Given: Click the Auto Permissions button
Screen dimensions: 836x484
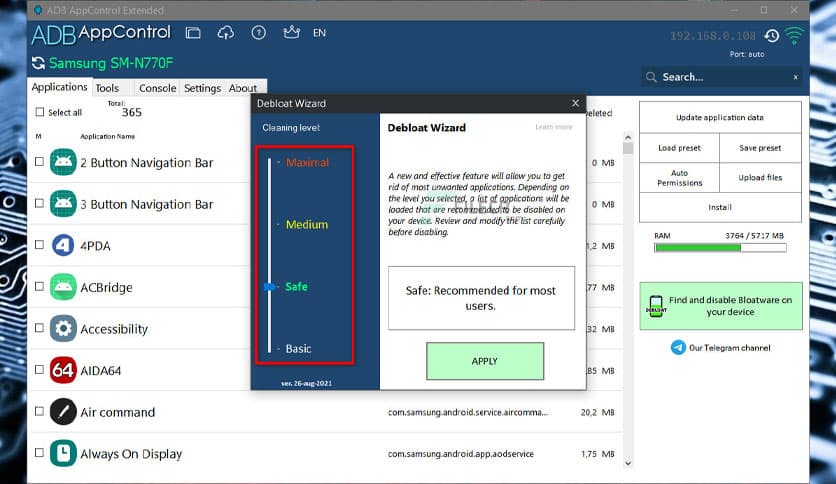Looking at the screenshot, I should click(679, 178).
